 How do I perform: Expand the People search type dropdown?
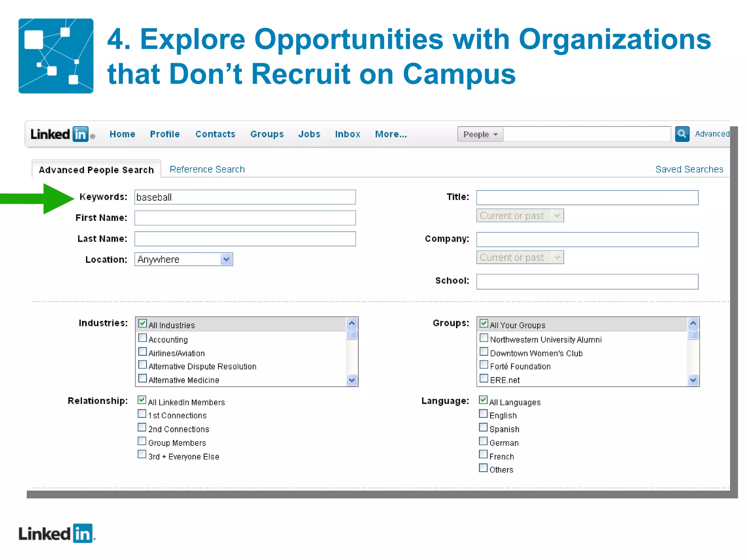480,134
